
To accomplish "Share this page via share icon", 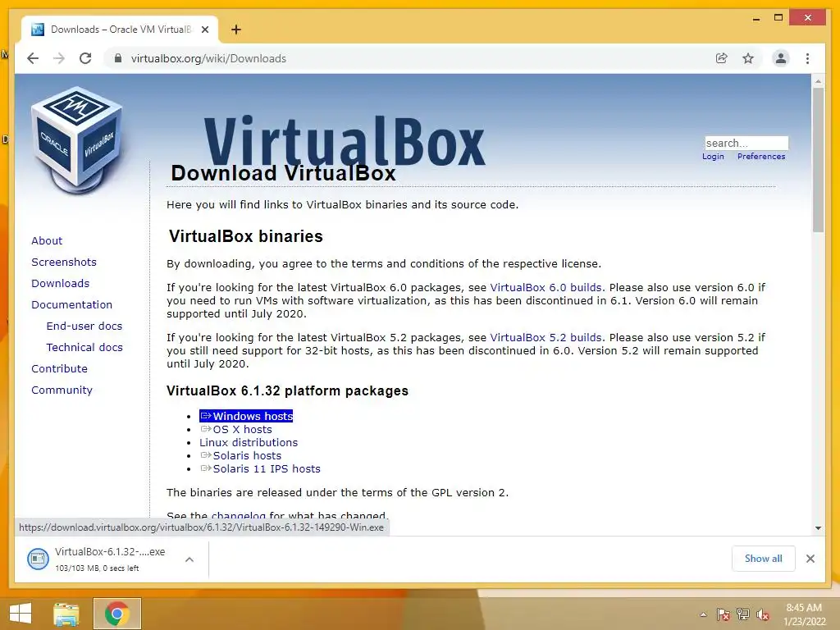I will click(x=722, y=58).
